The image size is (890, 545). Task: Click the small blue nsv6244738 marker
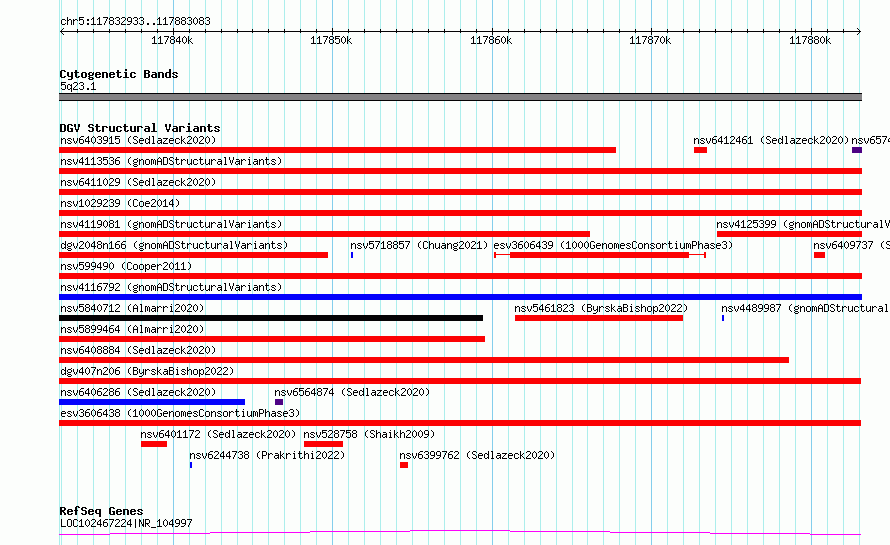191,465
